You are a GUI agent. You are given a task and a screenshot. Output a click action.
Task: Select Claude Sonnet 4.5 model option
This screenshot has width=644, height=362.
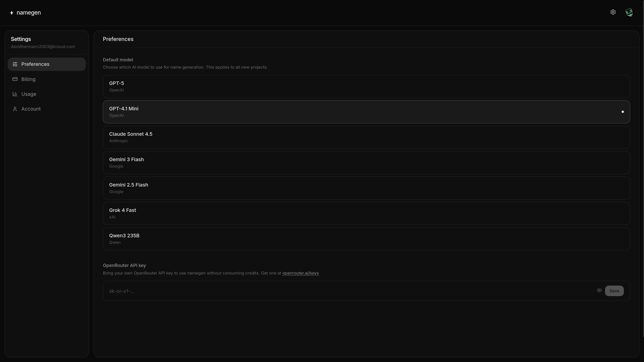[x=366, y=137]
